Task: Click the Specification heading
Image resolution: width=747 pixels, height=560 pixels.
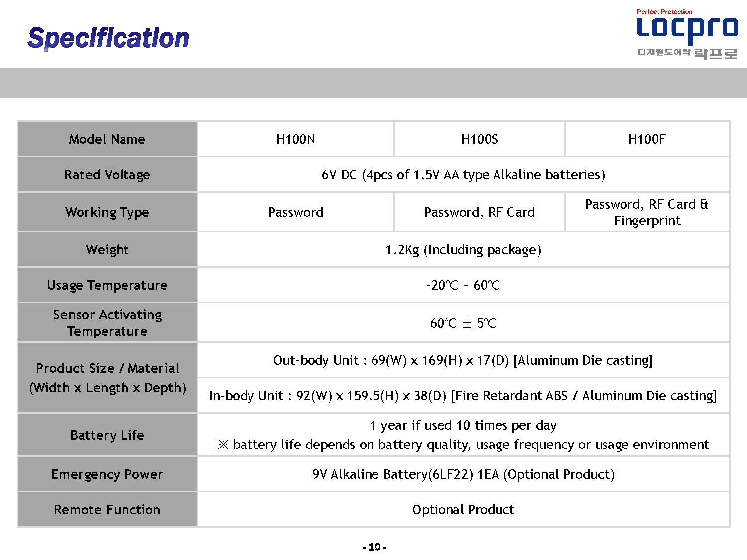Action: tap(108, 38)
